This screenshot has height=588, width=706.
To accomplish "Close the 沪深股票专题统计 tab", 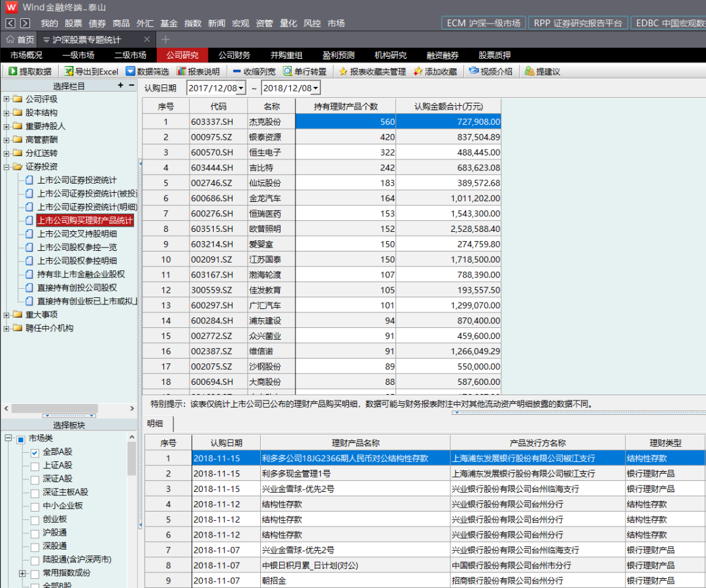I will coord(147,39).
